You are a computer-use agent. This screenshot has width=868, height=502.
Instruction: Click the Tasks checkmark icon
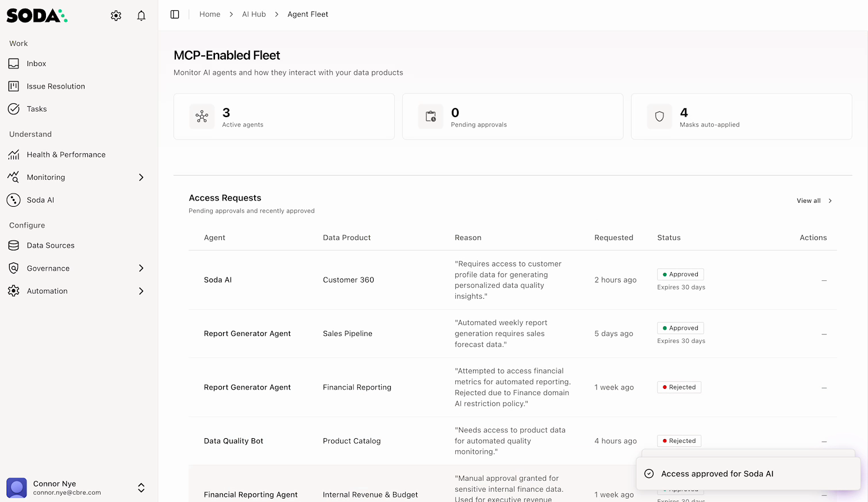tap(14, 109)
